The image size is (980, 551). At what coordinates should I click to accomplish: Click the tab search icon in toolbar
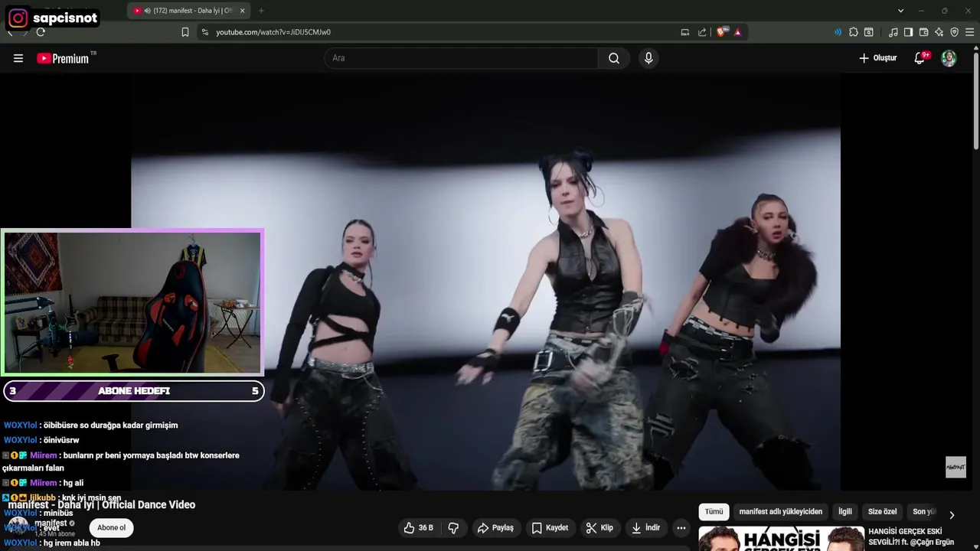pyautogui.click(x=869, y=32)
